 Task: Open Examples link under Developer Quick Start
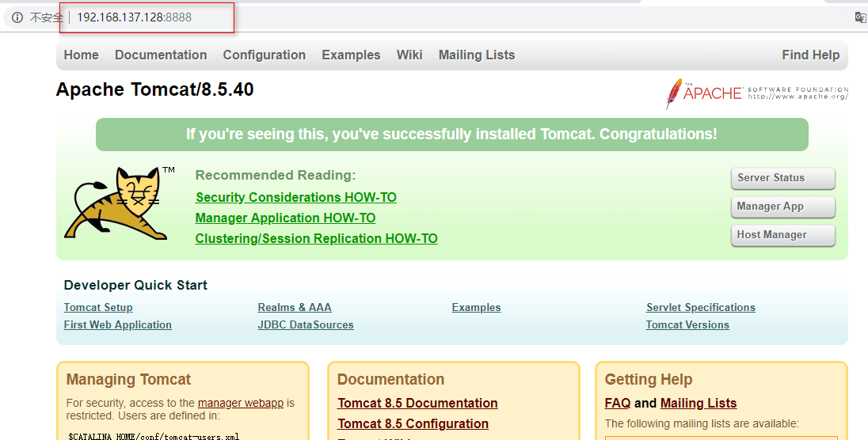point(476,307)
